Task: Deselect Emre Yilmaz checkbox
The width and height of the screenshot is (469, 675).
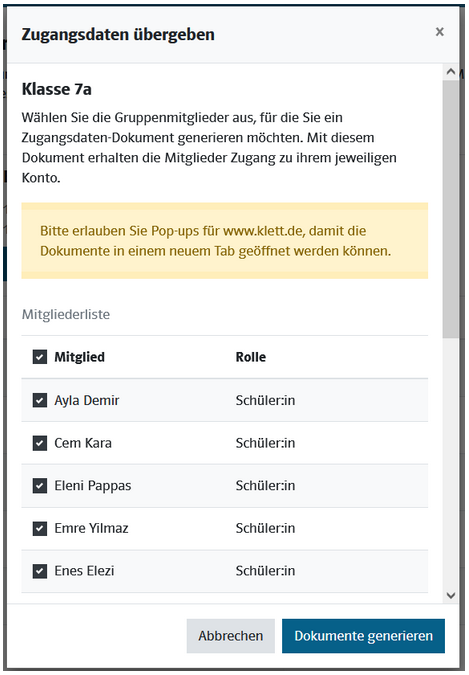Action: (x=40, y=528)
